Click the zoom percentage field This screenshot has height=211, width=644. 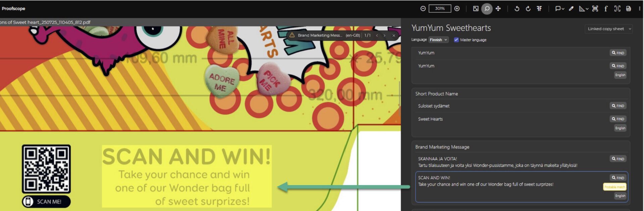click(440, 9)
